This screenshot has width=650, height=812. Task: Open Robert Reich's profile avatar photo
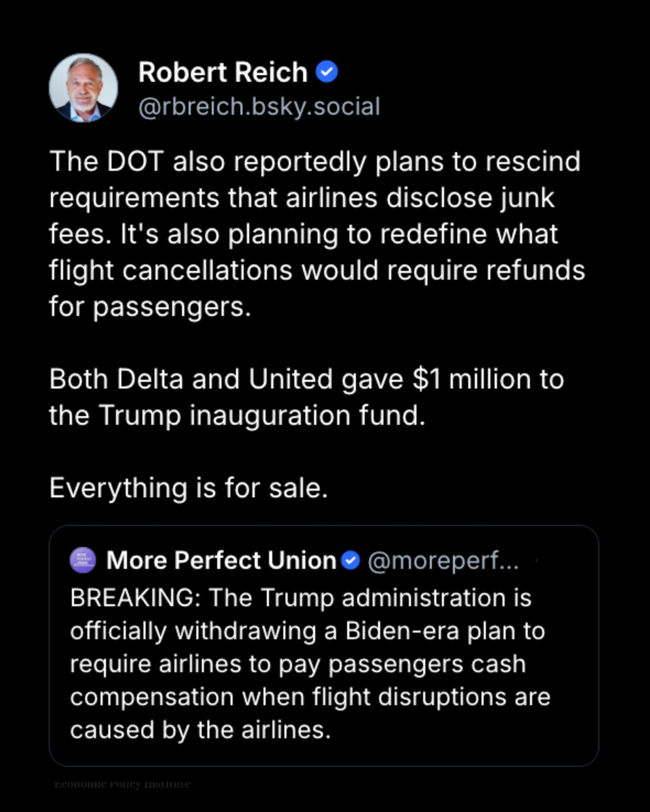84,88
